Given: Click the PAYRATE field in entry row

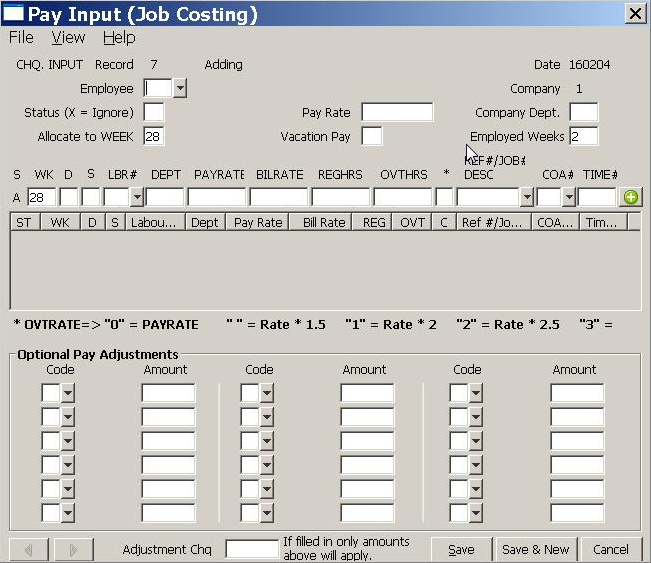Looking at the screenshot, I should [x=217, y=197].
